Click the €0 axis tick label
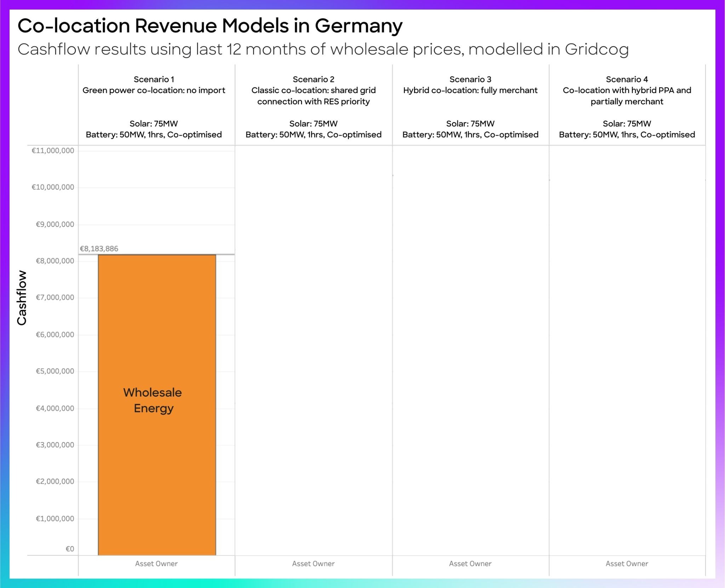The width and height of the screenshot is (725, 588). 70,549
